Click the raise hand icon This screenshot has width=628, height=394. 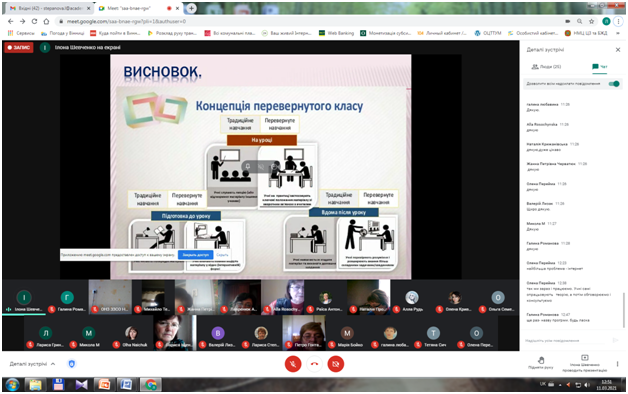pos(541,360)
